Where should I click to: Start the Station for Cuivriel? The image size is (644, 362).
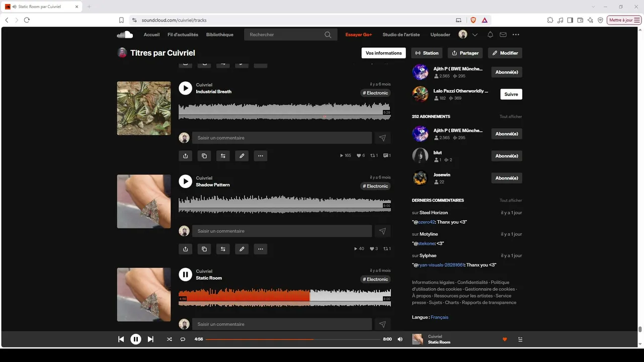coord(427,53)
